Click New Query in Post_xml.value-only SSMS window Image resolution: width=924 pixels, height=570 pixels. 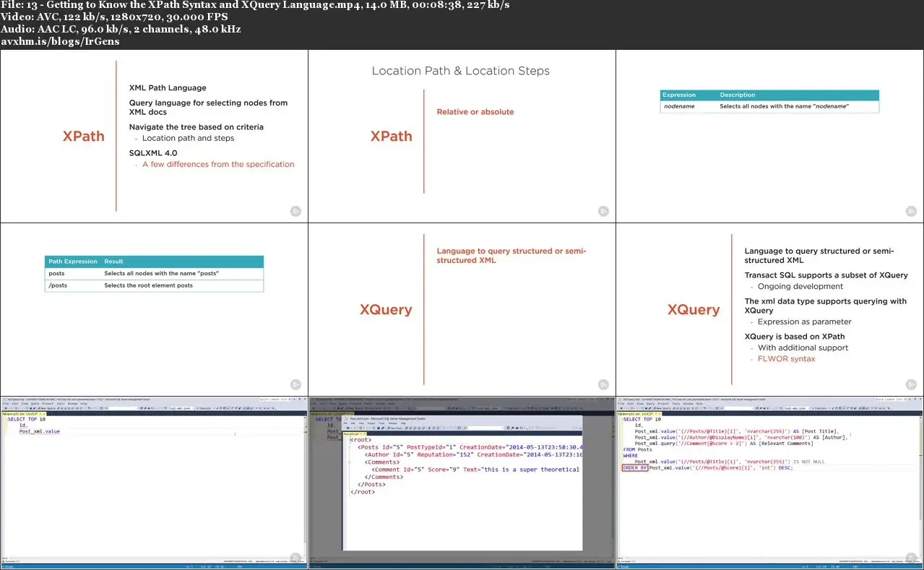pos(48,408)
